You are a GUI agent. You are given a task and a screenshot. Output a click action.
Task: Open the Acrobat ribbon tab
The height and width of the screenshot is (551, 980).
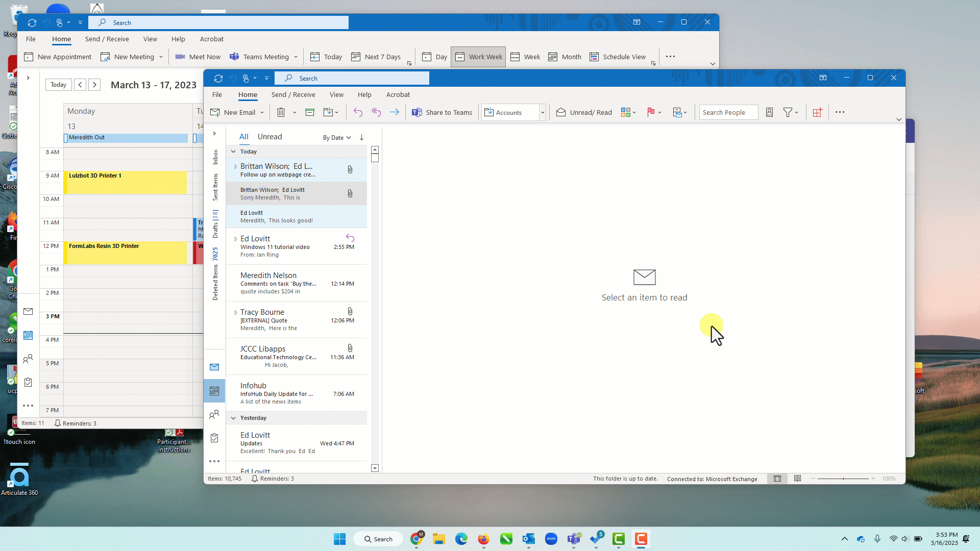398,94
